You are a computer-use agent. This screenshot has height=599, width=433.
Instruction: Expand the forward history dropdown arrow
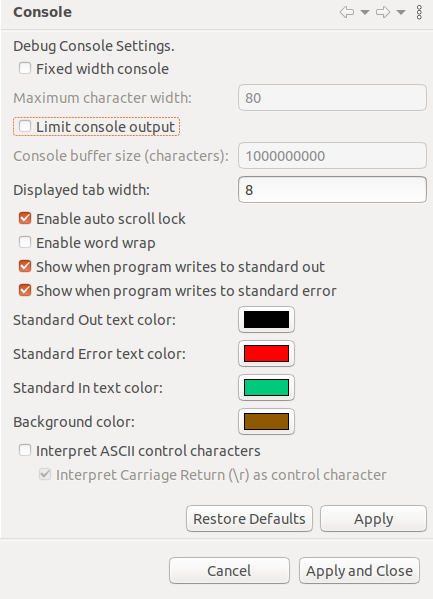click(x=401, y=13)
